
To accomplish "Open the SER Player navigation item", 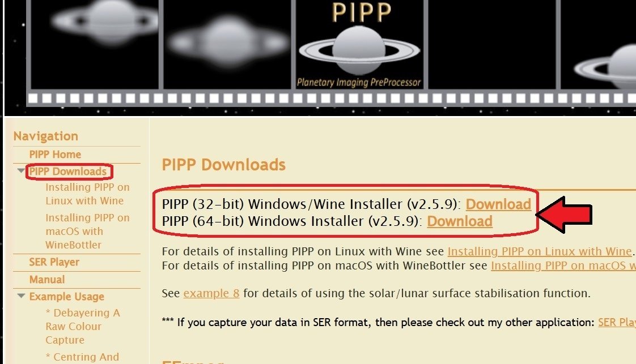I will click(54, 262).
